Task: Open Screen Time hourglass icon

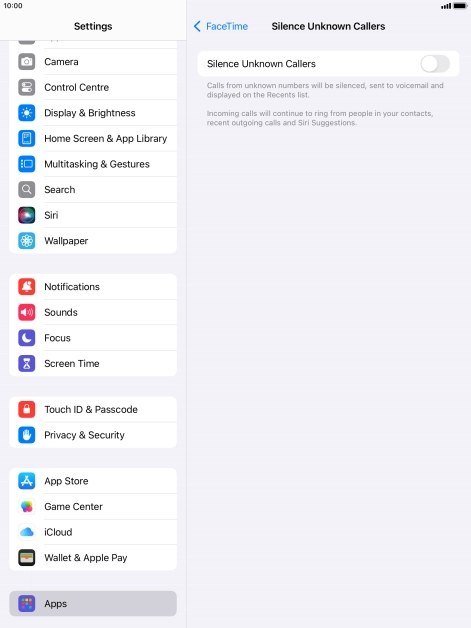Action: tap(27, 364)
